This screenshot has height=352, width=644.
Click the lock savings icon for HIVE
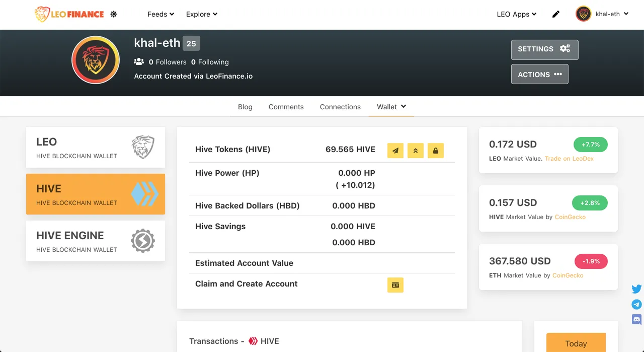tap(436, 150)
